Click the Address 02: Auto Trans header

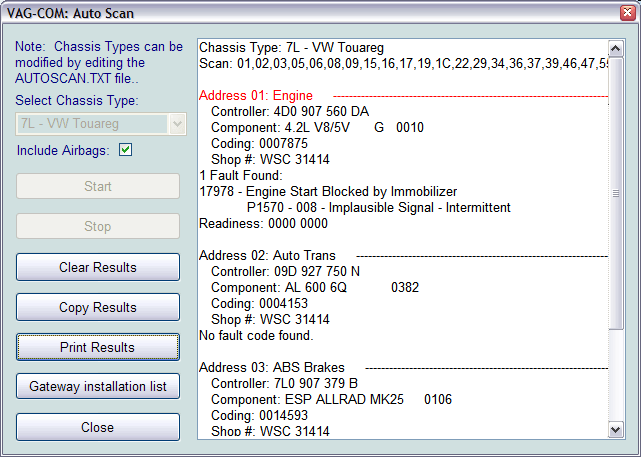(x=267, y=255)
